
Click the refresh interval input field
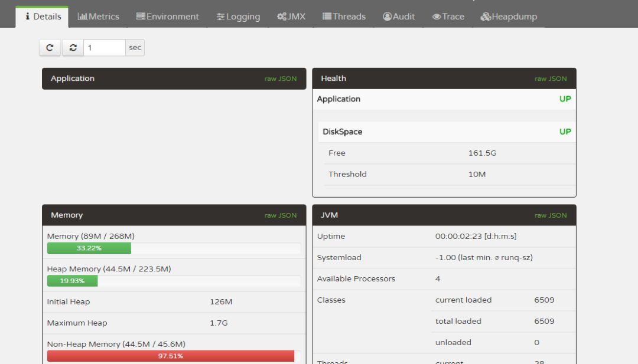click(103, 47)
